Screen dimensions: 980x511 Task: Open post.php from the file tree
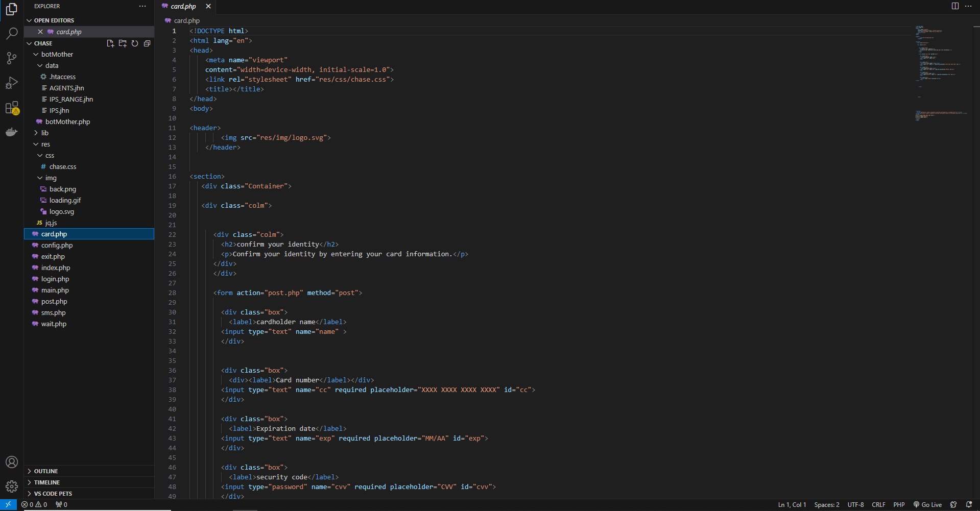pos(54,302)
